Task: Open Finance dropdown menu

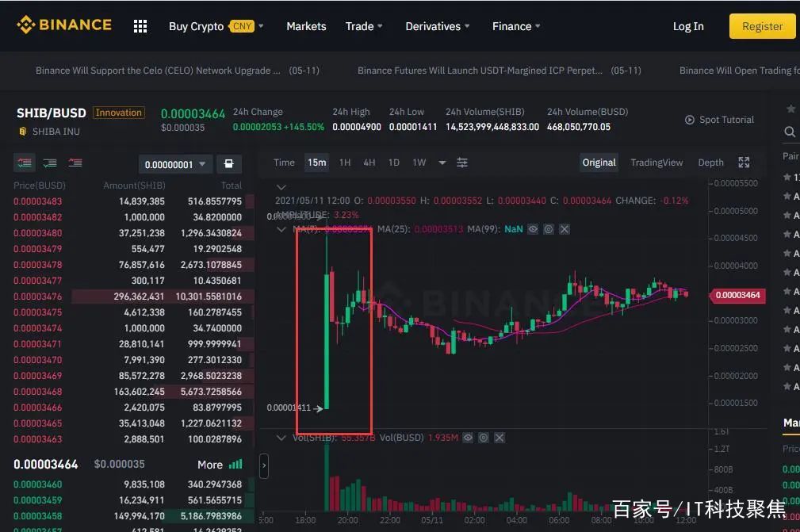Action: pyautogui.click(x=516, y=26)
